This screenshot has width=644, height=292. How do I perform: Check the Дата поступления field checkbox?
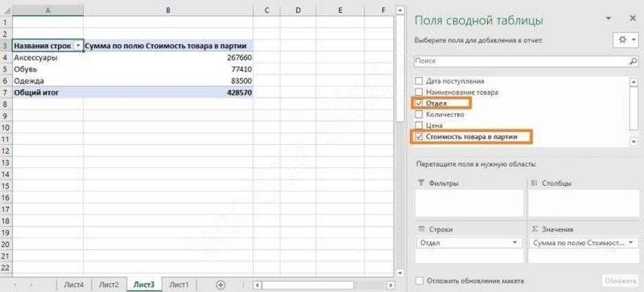(420, 81)
